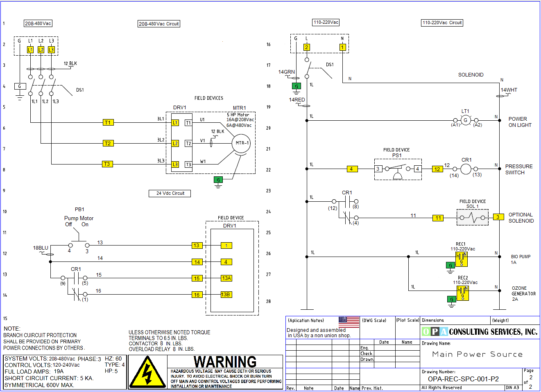Click the yellow T1 terminal block
This screenshot has width=541, height=392.
(x=108, y=122)
